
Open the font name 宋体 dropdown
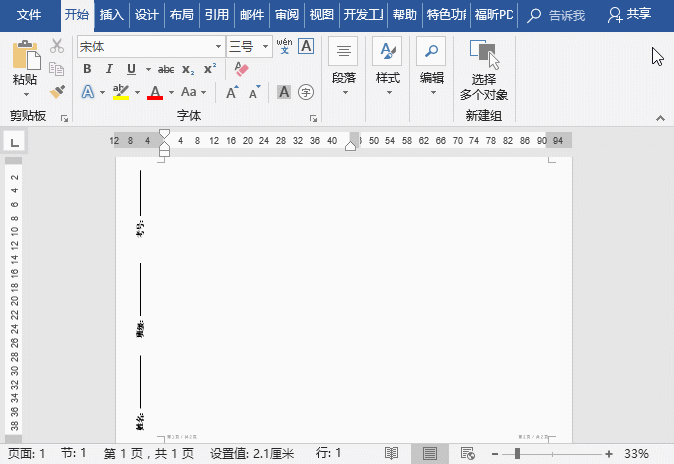(x=219, y=47)
